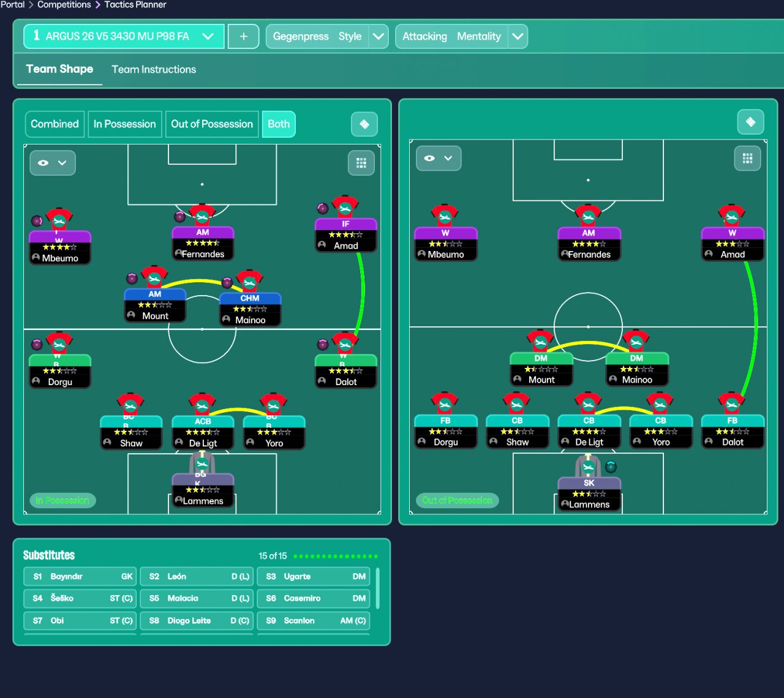Click the purple instruction badge beside Amad's IF shirt

(x=322, y=208)
